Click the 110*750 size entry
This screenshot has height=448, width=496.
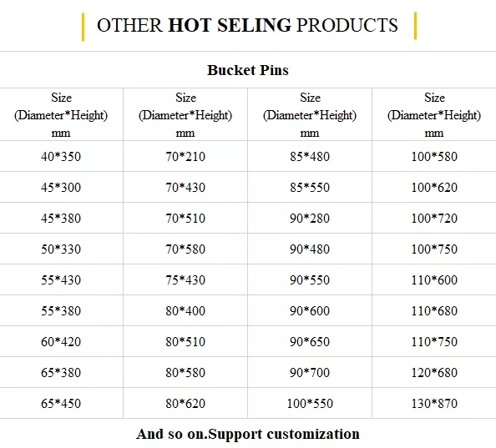coord(434,341)
